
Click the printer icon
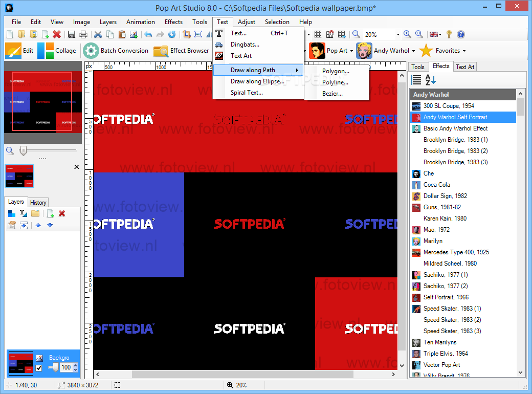[83, 34]
